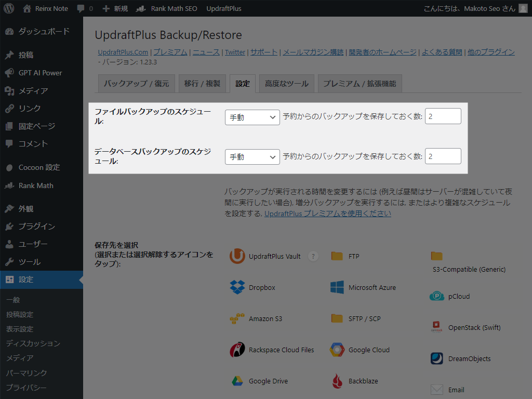The width and height of the screenshot is (532, 399).
Task: Select Google Cloud storage icon
Action: pyautogui.click(x=337, y=350)
